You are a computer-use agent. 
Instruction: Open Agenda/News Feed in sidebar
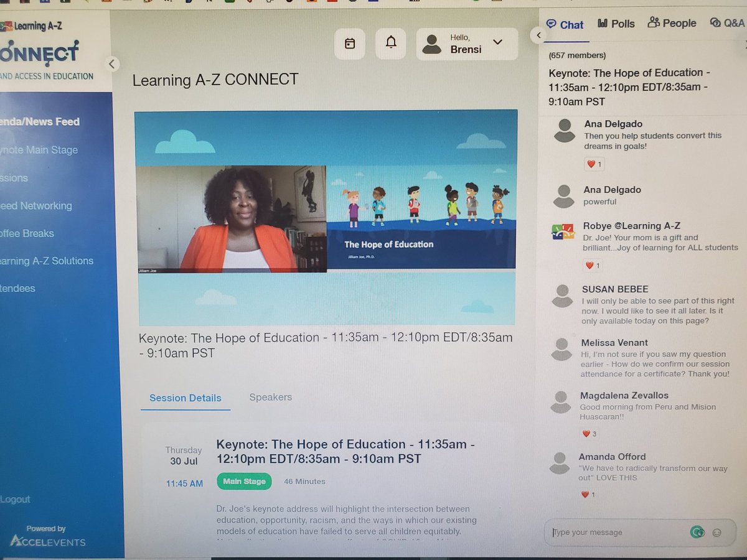(x=40, y=122)
